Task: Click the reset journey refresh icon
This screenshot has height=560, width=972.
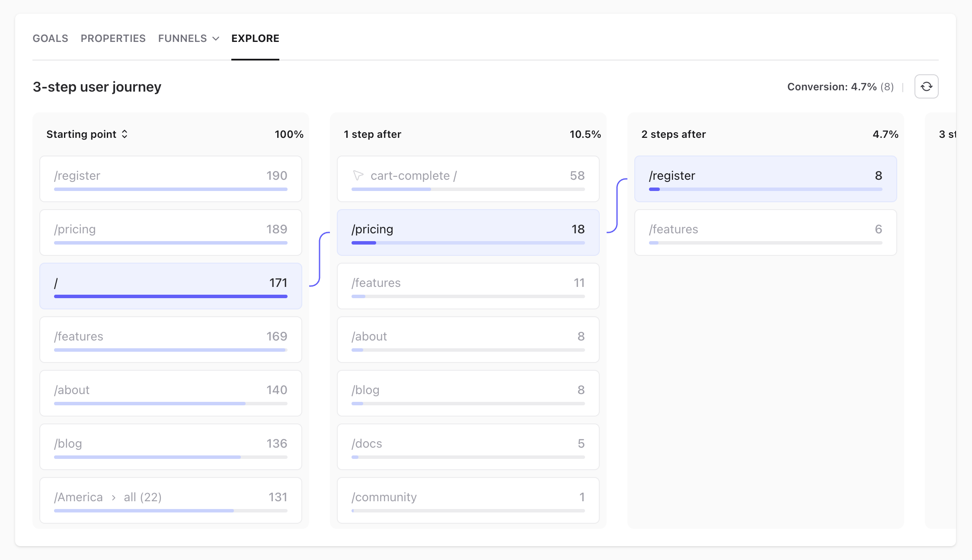Action: coord(926,86)
